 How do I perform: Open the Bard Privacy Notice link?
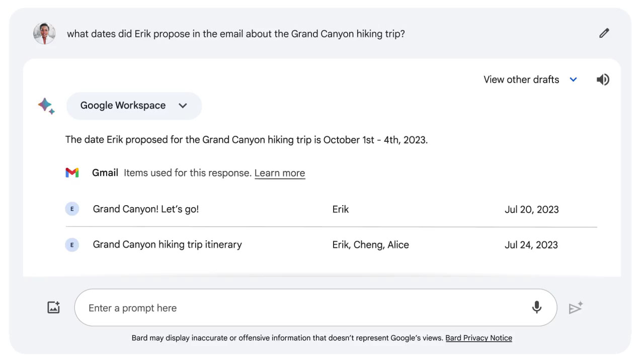tap(478, 338)
